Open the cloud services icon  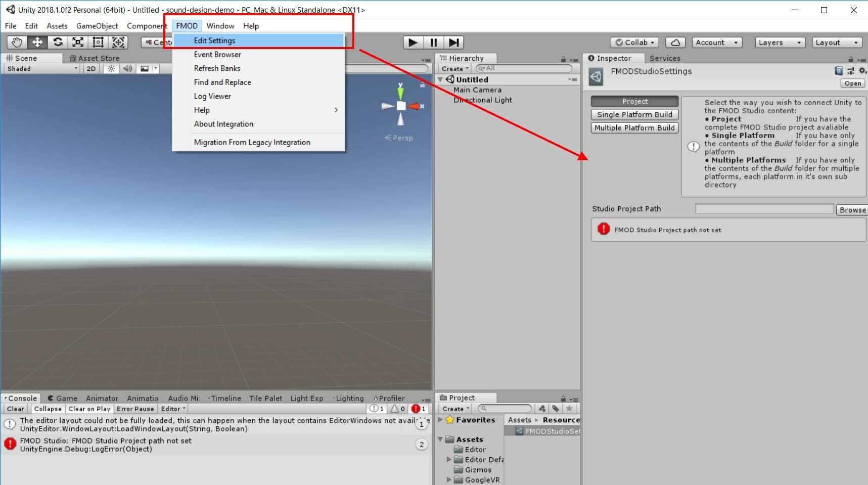click(675, 42)
